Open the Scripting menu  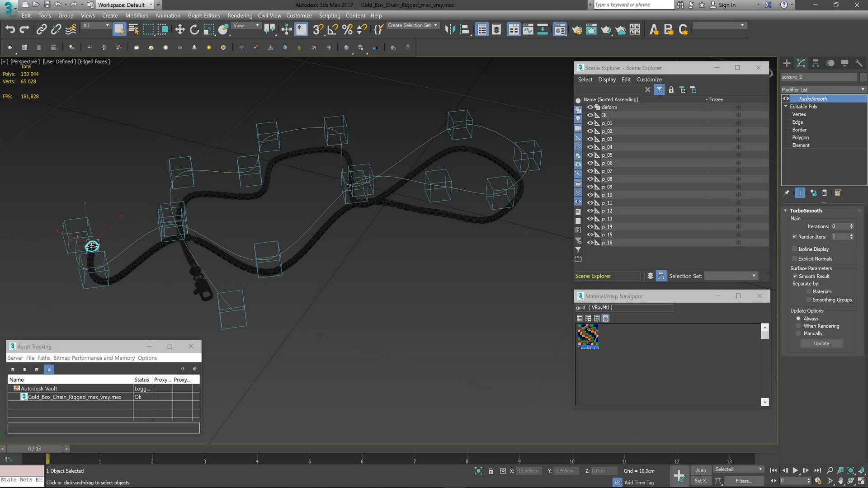(x=330, y=15)
